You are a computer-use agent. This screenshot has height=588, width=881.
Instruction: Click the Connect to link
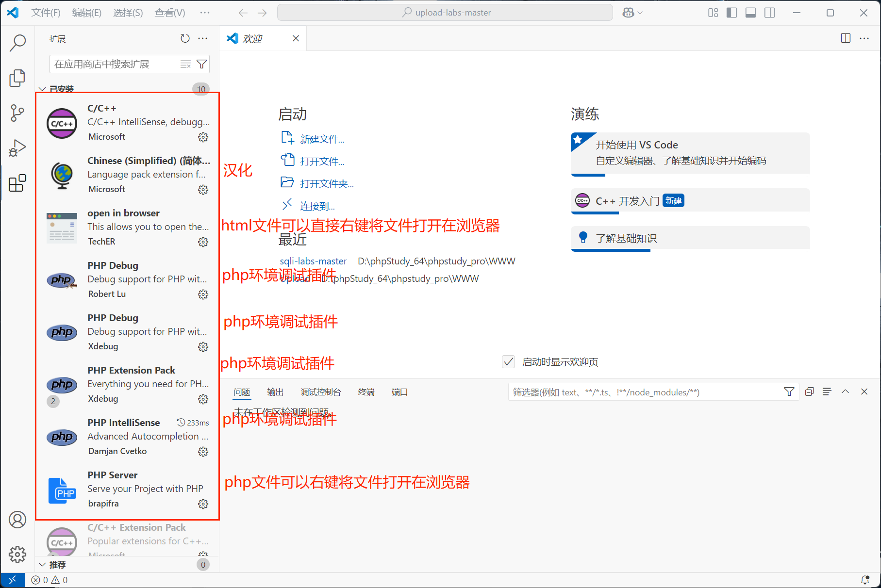317,206
